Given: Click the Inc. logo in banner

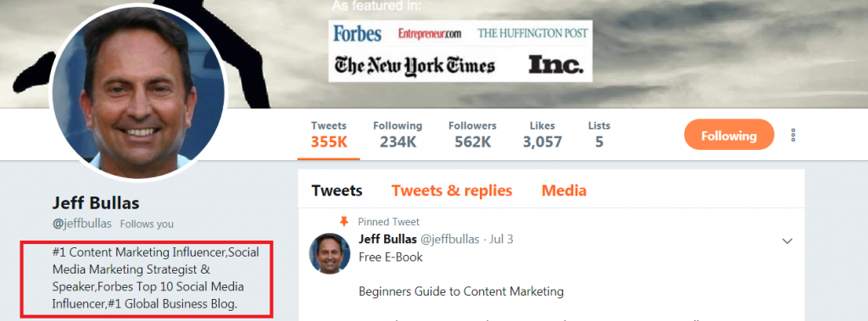Looking at the screenshot, I should (556, 64).
